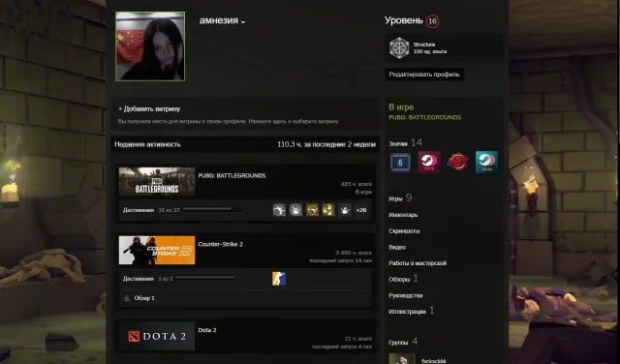620x364 pixels.
Task: Click PUBG achievements progress bar
Action: click(212, 209)
